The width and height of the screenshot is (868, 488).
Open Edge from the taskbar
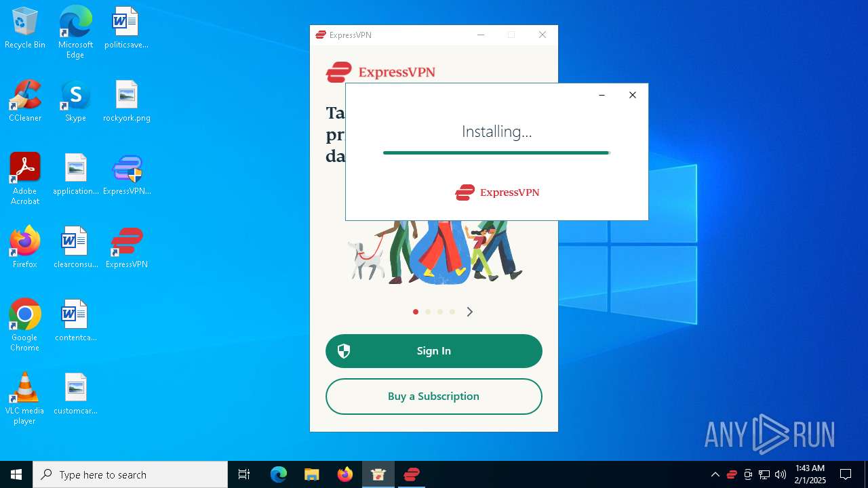(279, 474)
